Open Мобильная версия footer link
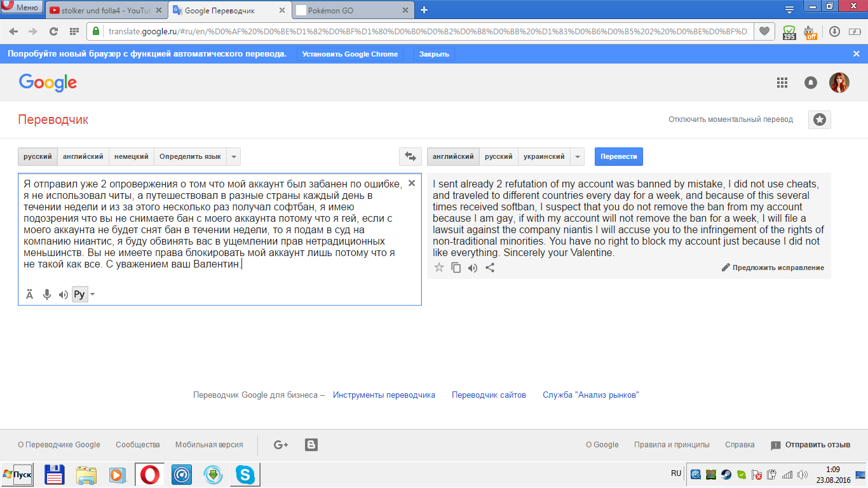 pyautogui.click(x=209, y=445)
